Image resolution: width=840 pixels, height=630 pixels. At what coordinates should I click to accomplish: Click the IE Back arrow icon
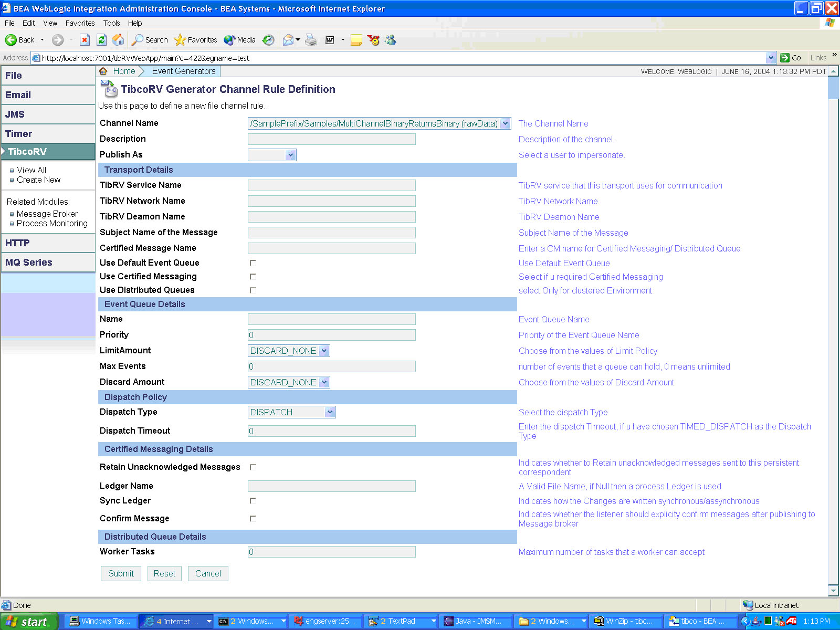click(11, 40)
